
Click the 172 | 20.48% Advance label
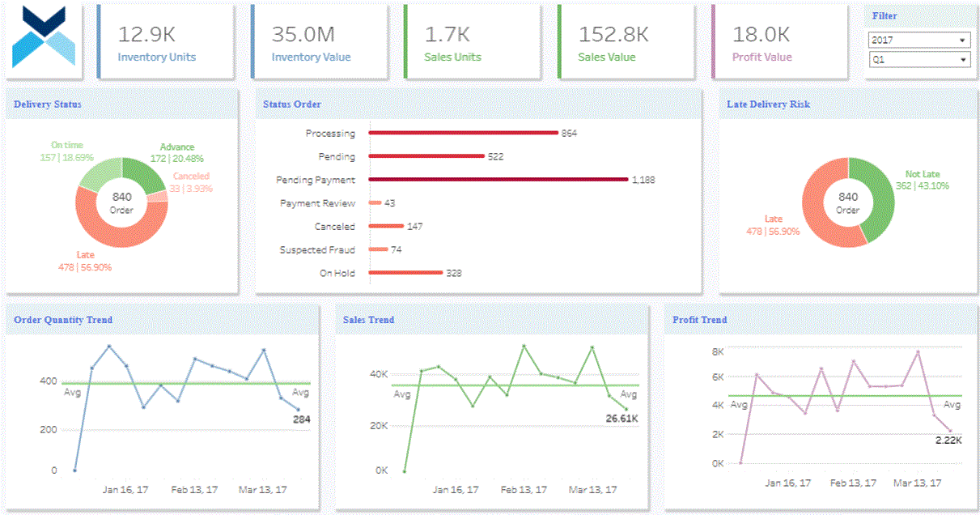pos(176,159)
